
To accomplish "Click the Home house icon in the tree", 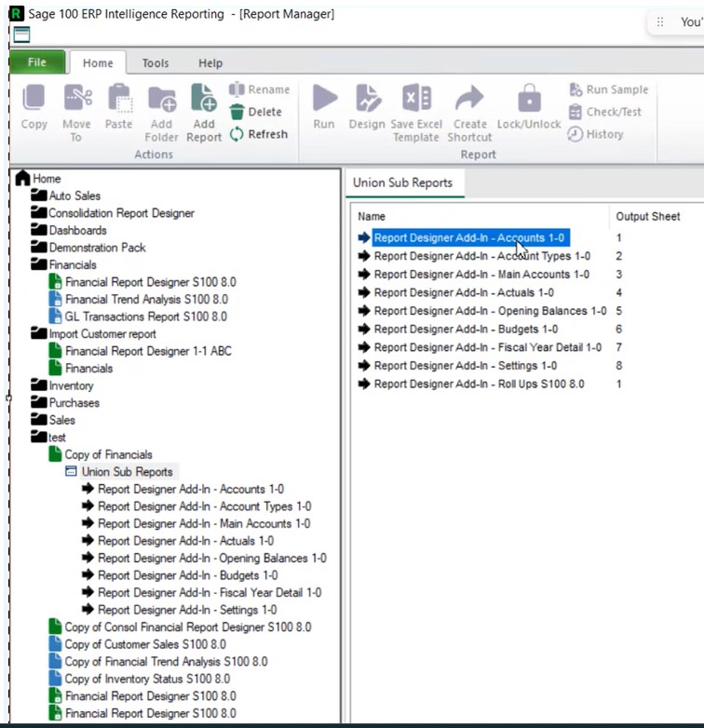I will pyautogui.click(x=22, y=179).
